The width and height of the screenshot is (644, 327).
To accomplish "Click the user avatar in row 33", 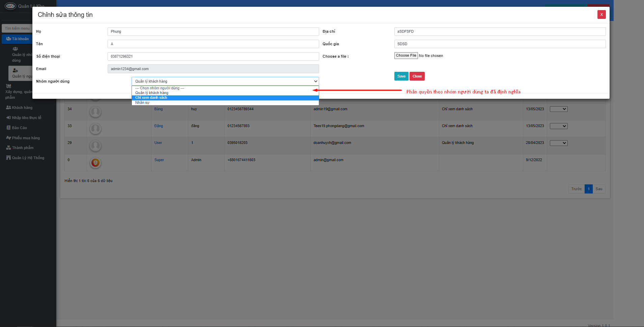I will click(95, 128).
